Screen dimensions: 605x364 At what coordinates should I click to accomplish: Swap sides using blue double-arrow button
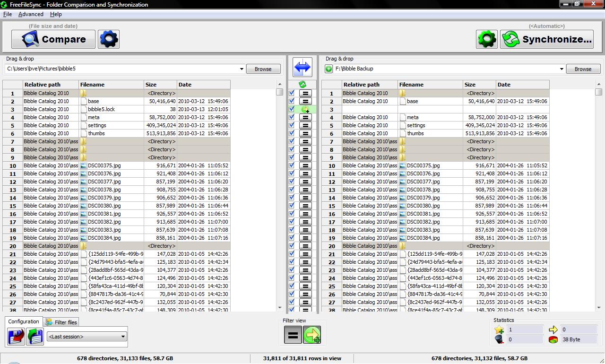point(302,67)
